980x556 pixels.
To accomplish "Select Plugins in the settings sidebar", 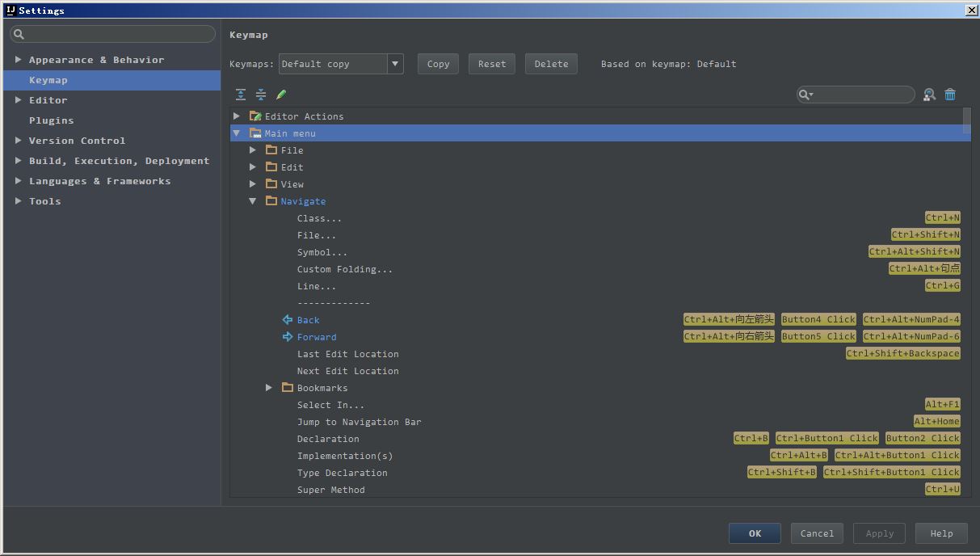I will pos(51,120).
